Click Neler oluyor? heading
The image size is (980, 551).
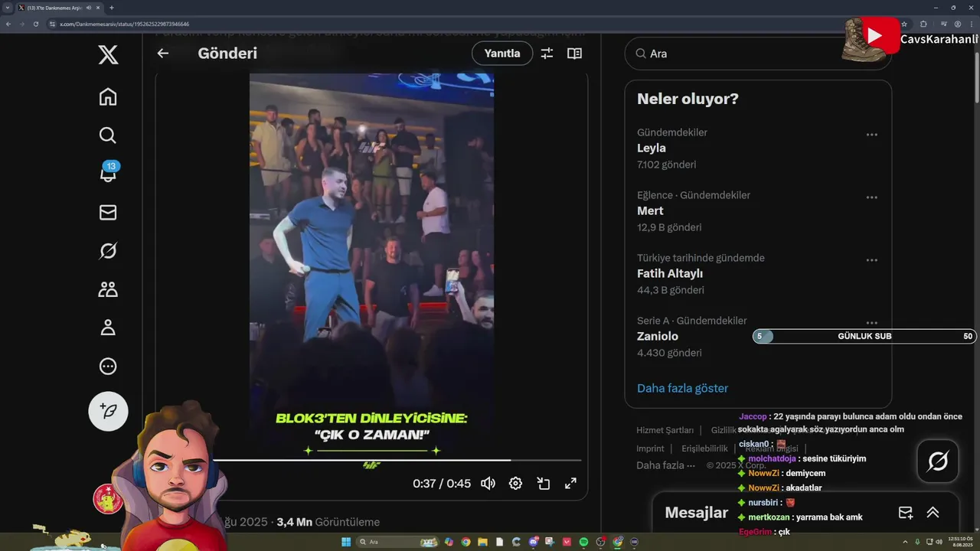(688, 99)
